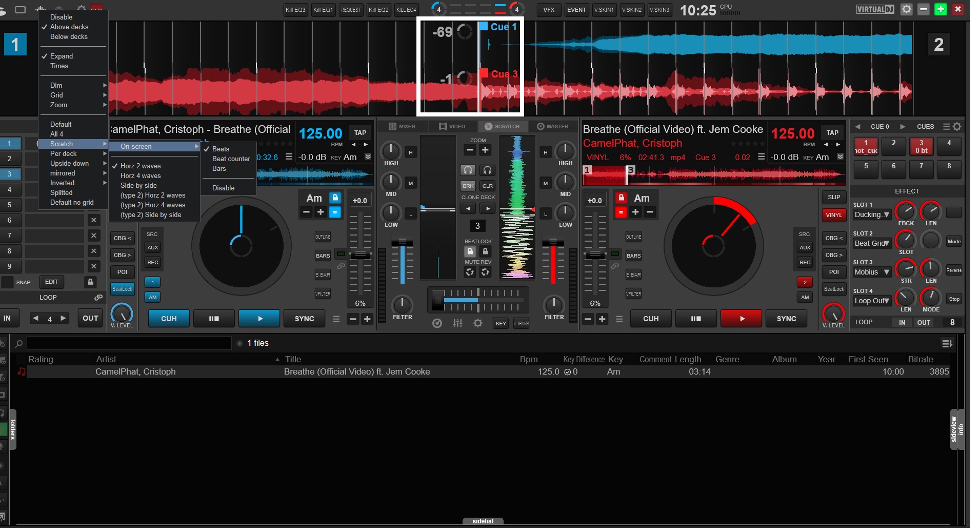This screenshot has width=980, height=529.
Task: Expand deck 2 key dropdown arrow
Action: coord(840,157)
